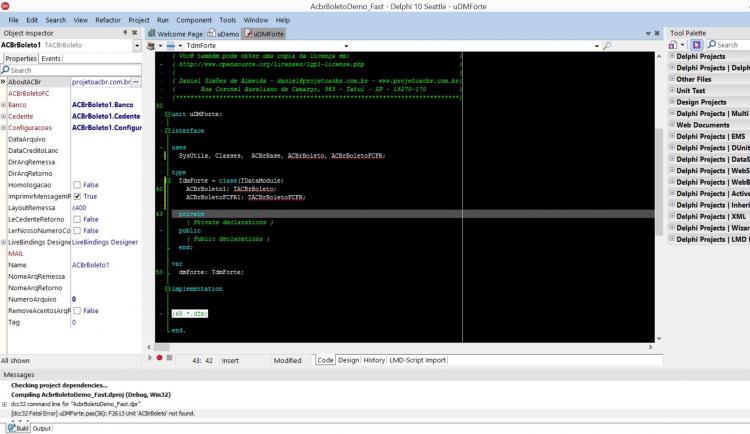This screenshot has width=750, height=434.
Task: Click the pin icon on Object Inspector
Action: (125, 33)
